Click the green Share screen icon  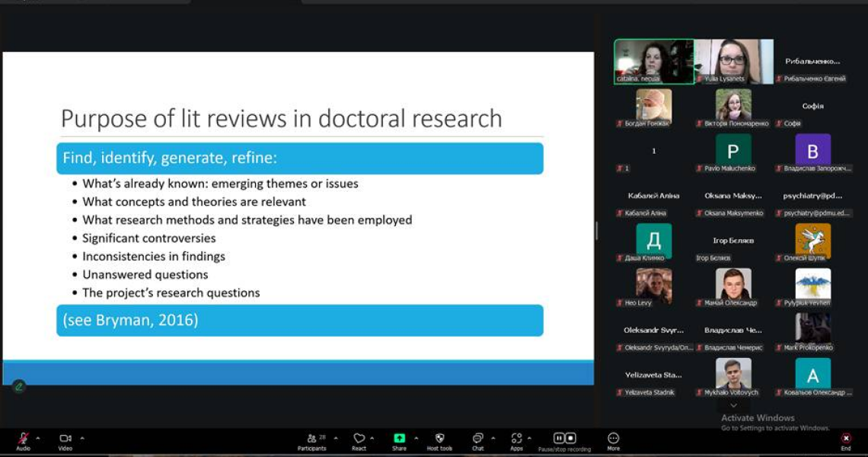click(x=399, y=438)
